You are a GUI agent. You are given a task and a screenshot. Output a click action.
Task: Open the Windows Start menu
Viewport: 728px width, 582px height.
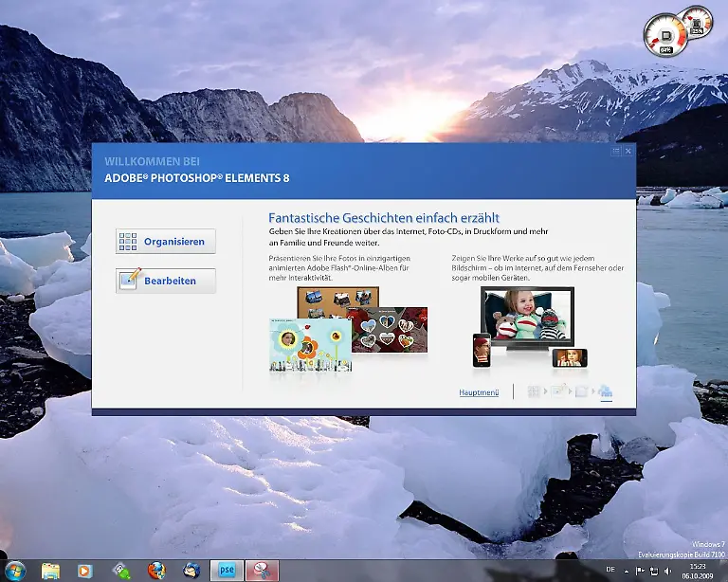pyautogui.click(x=15, y=570)
